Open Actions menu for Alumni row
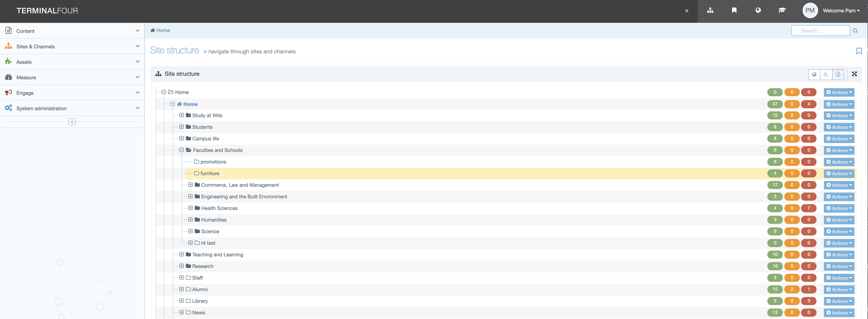The width and height of the screenshot is (868, 319). tap(839, 289)
